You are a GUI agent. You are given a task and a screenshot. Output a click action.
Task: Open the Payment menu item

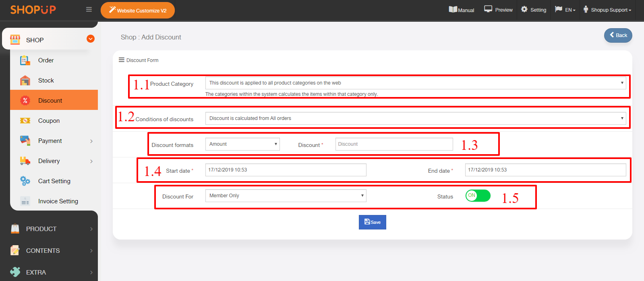click(50, 141)
